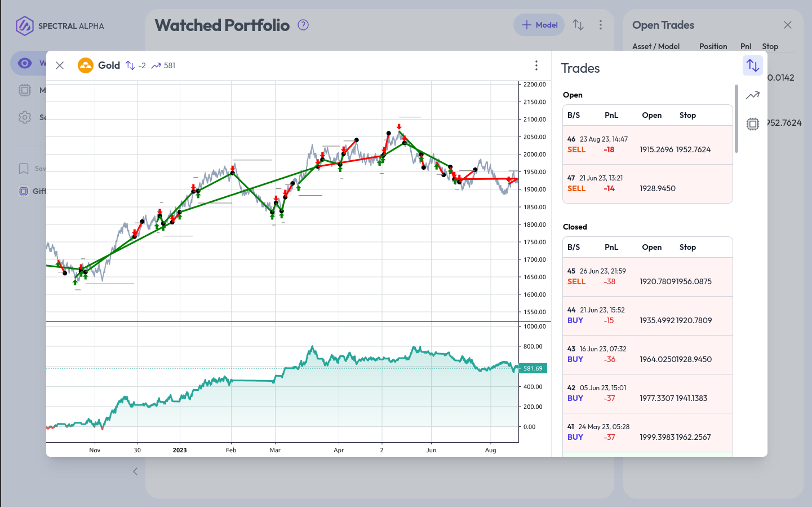This screenshot has width=812, height=507.
Task: Open Watched Portfolio help question icon
Action: point(303,25)
